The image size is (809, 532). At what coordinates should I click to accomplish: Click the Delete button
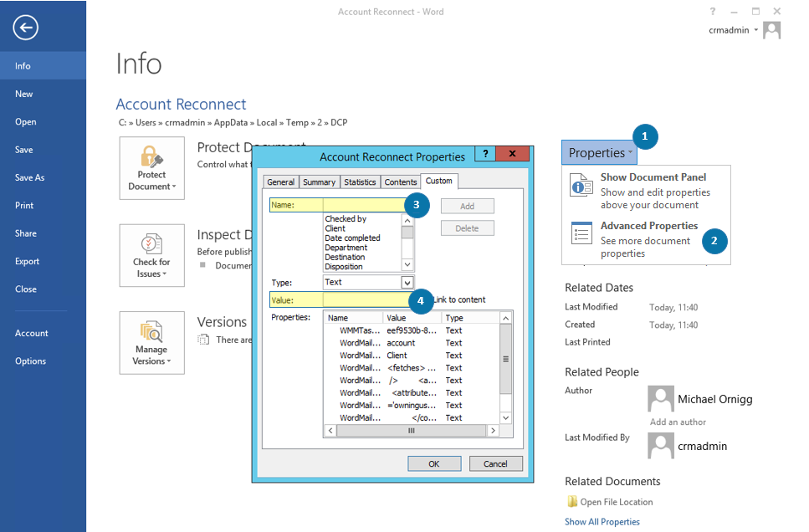tap(467, 228)
